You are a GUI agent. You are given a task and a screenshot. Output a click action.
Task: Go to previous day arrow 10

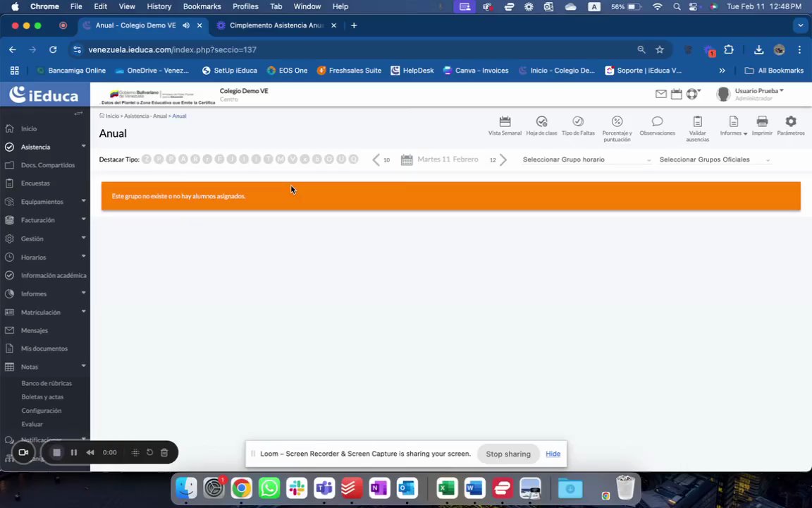(x=376, y=159)
